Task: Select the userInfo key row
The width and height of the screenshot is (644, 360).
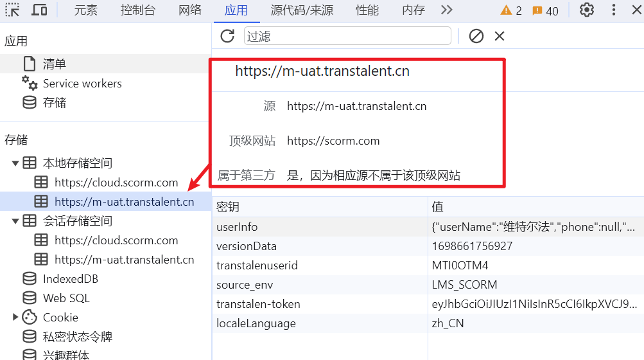Action: 428,227
